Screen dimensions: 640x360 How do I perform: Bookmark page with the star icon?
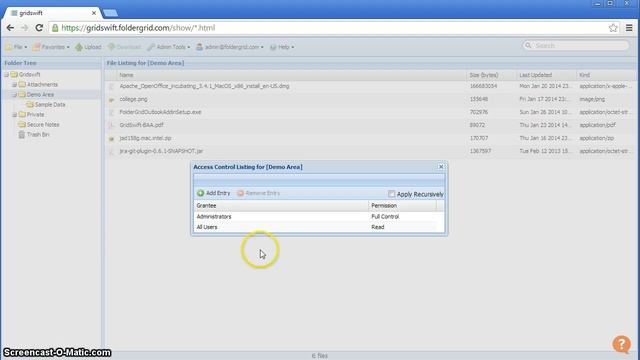(613, 28)
